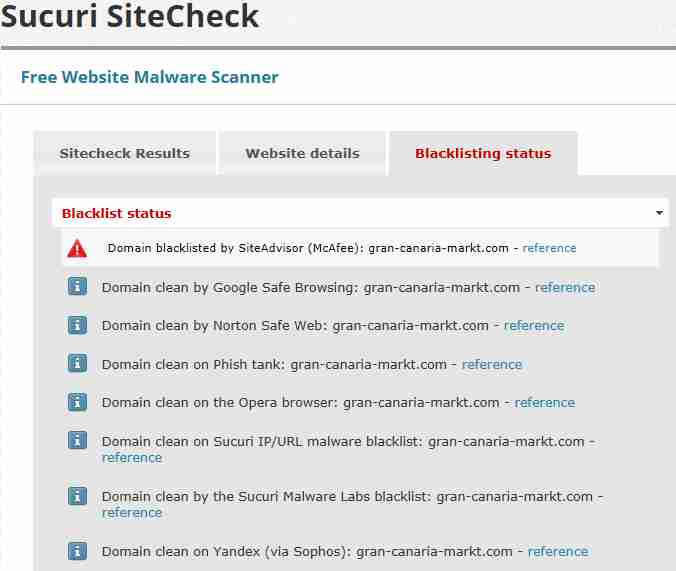Open reference link for Phish tank
This screenshot has height=571, width=676.
click(492, 364)
